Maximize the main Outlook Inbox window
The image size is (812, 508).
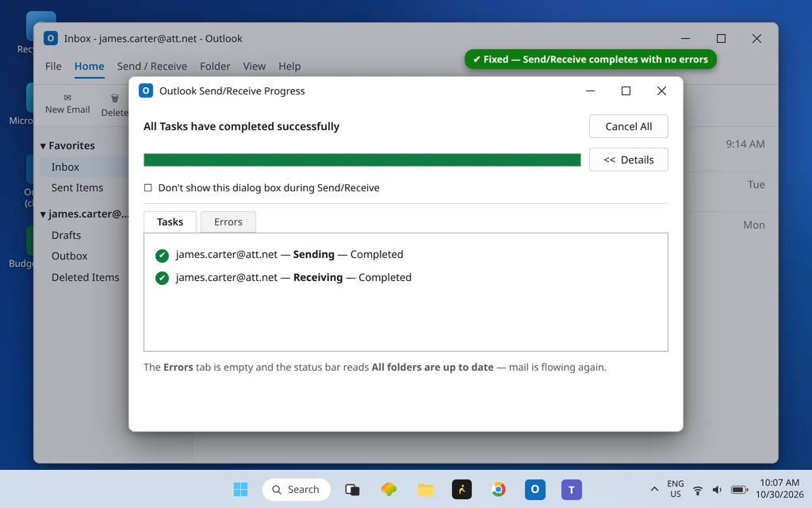[x=721, y=38]
